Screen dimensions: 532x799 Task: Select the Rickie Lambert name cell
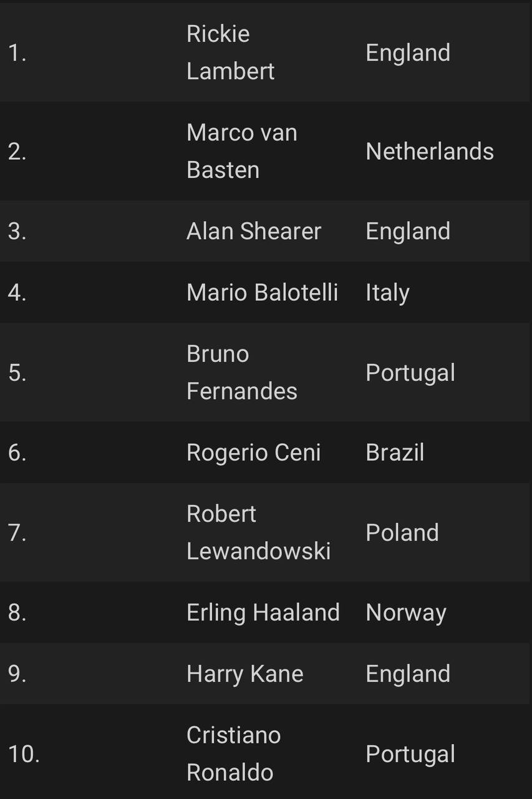(230, 52)
